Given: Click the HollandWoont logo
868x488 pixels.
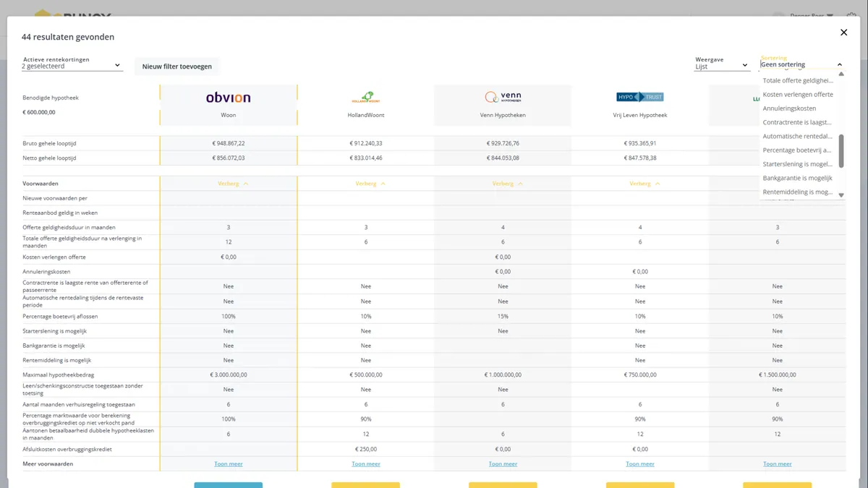Looking at the screenshot, I should (366, 97).
